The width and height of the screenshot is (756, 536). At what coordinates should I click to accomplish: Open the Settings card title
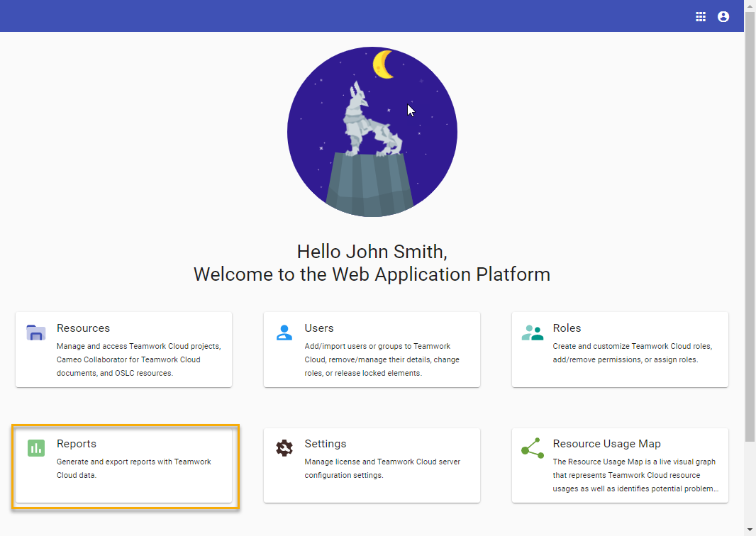(x=326, y=444)
